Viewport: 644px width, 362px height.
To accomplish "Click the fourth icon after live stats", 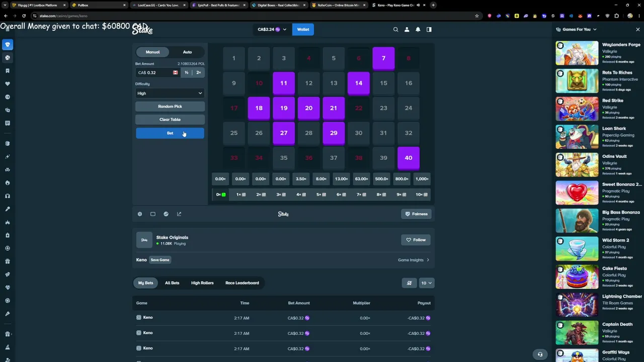I will pyautogui.click(x=179, y=214).
